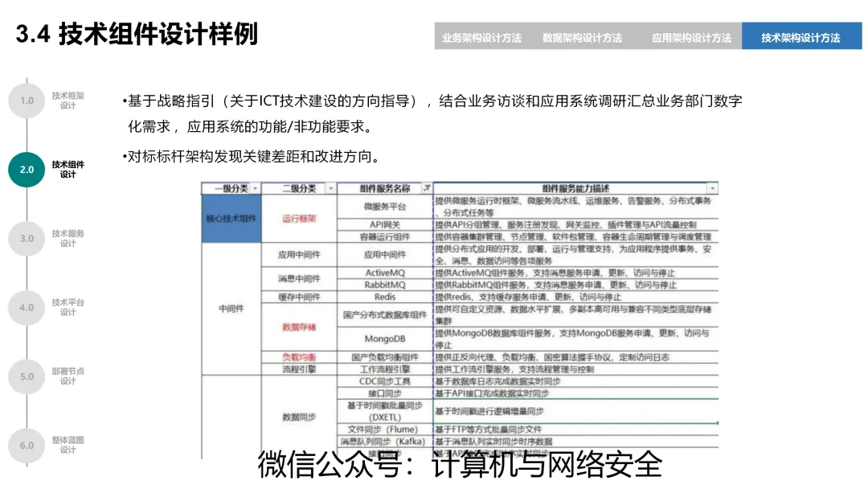Click the 1.0 step circle
The image size is (868, 489).
27,101
